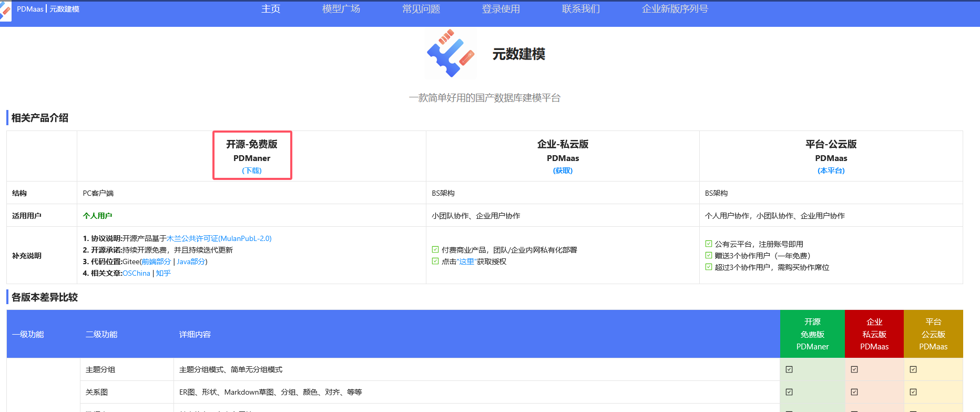Viewport: 980px width, 412px height.
Task: Open the Gitee 前端部分 code link
Action: click(x=156, y=262)
